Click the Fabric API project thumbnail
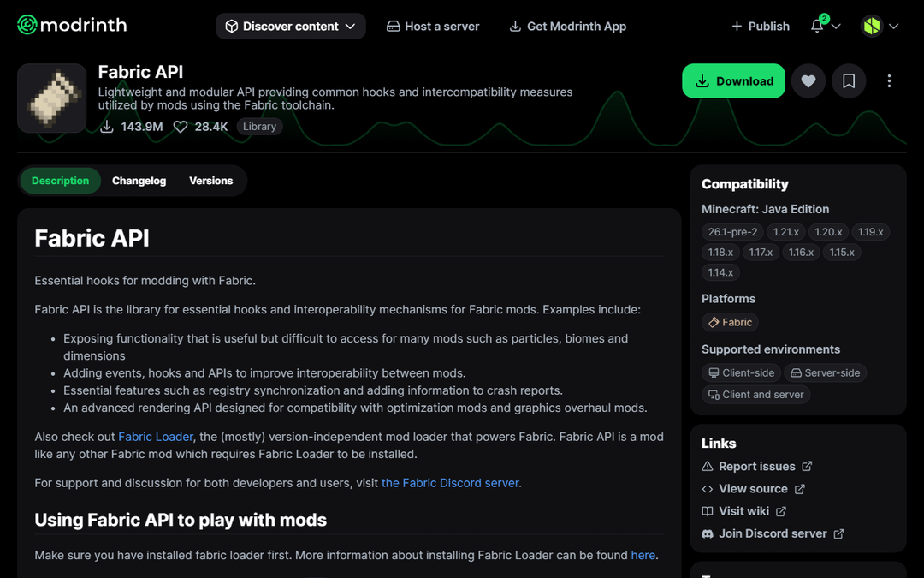The height and width of the screenshot is (578, 924). click(52, 98)
